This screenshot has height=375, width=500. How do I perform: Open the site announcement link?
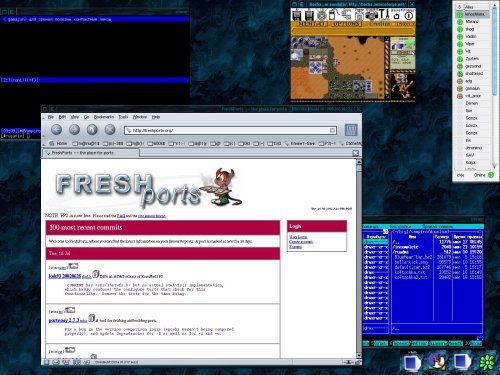coord(152,216)
